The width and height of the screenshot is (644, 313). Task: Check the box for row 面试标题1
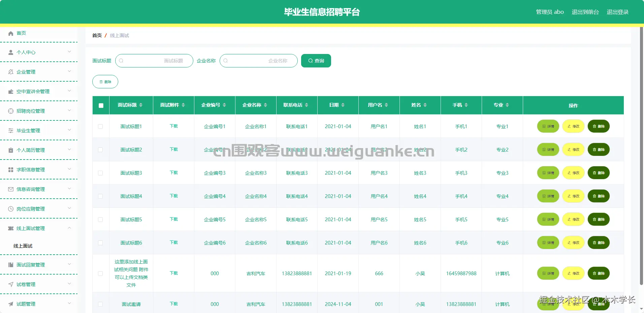(100, 126)
